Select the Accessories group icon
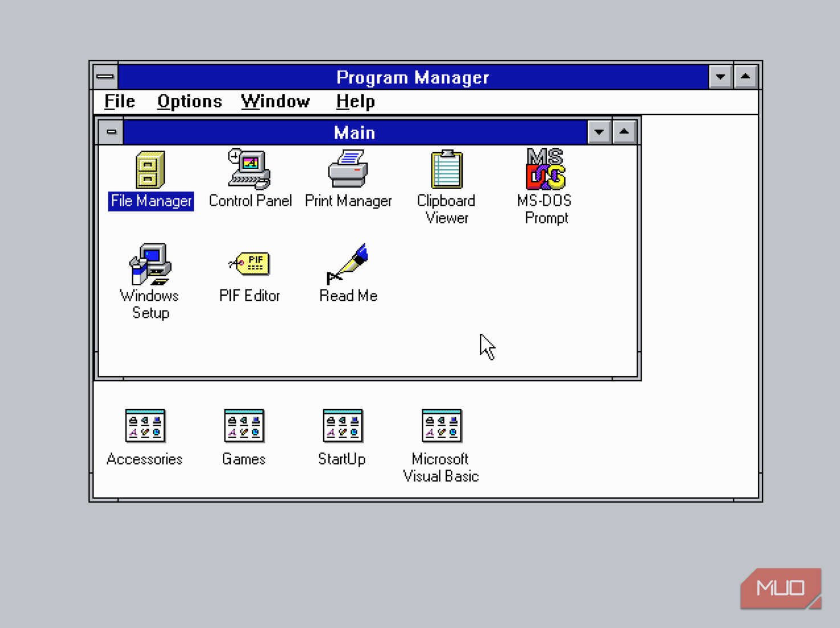 point(145,426)
